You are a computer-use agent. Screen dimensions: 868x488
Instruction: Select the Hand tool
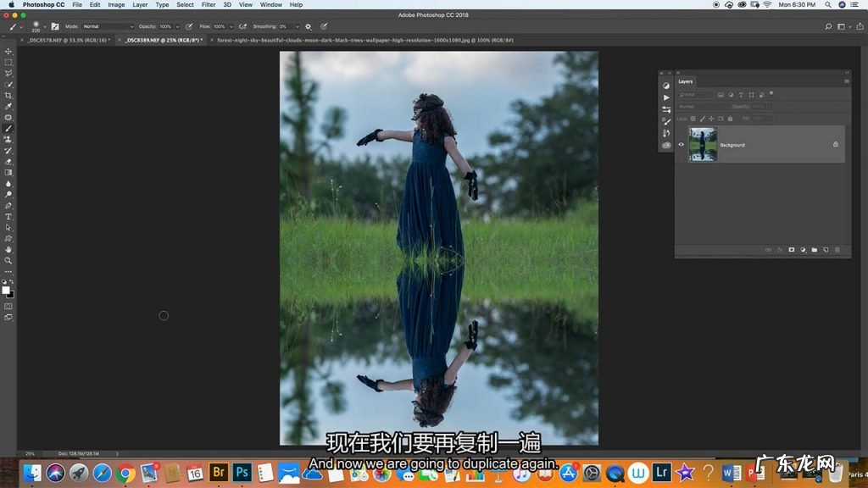click(x=8, y=249)
